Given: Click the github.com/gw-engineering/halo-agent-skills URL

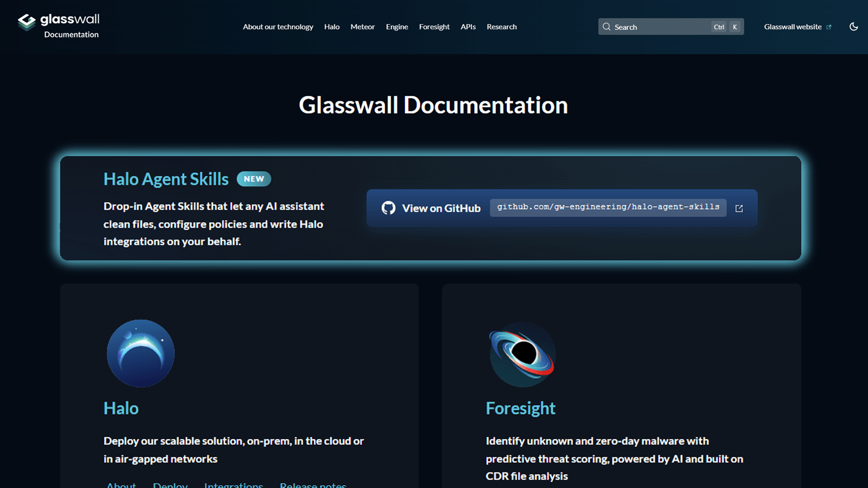Looking at the screenshot, I should pyautogui.click(x=608, y=207).
